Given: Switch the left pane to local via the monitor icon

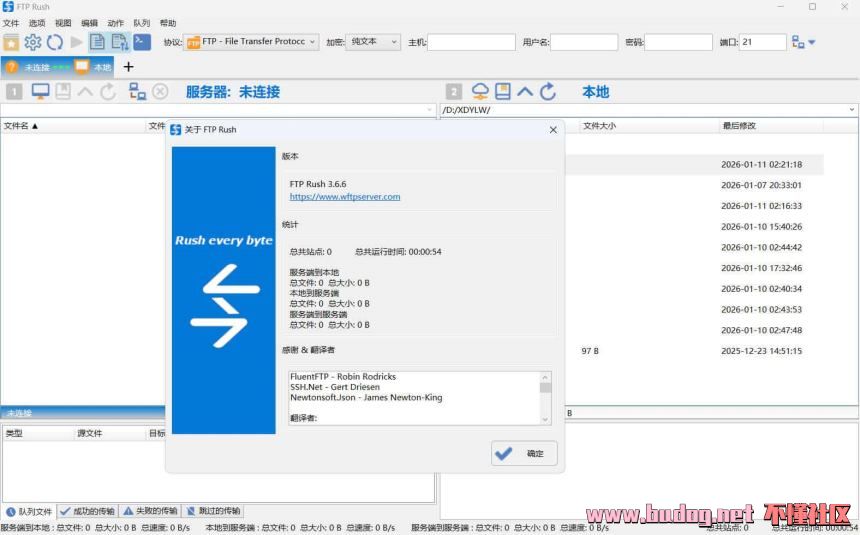Looking at the screenshot, I should click(41, 91).
